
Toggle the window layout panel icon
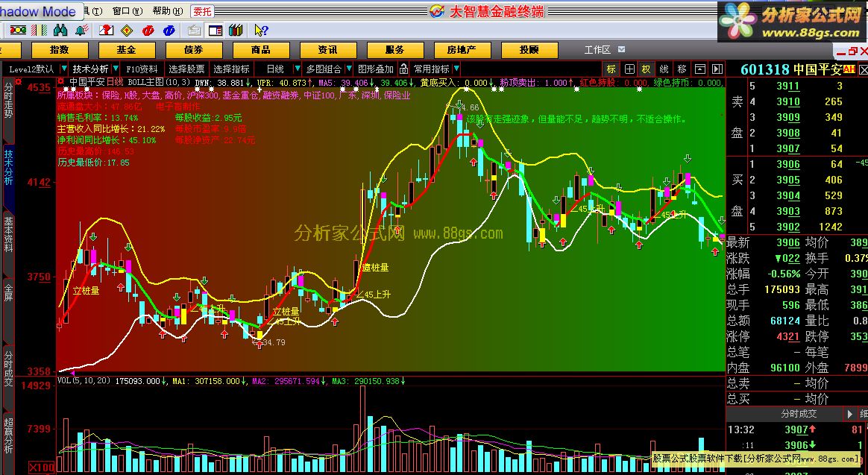pyautogui.click(x=216, y=31)
